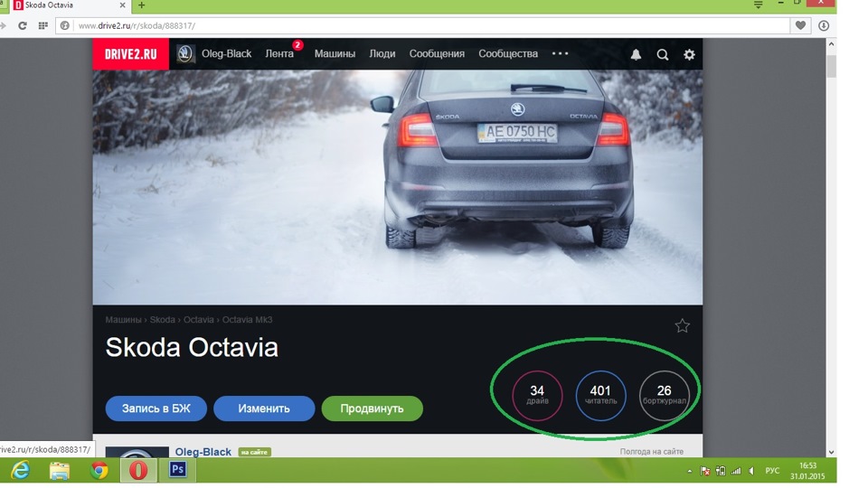This screenshot has height=488, width=868.
Task: Click the Запись в БЖ button
Action: coord(156,408)
